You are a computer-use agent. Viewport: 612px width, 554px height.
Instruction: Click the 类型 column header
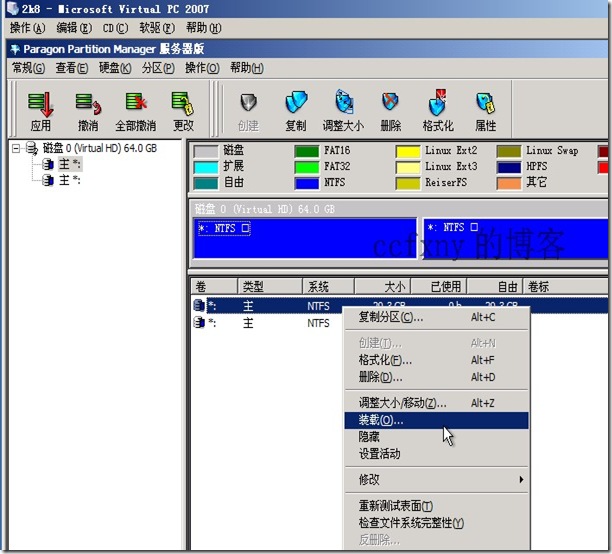[x=270, y=287]
